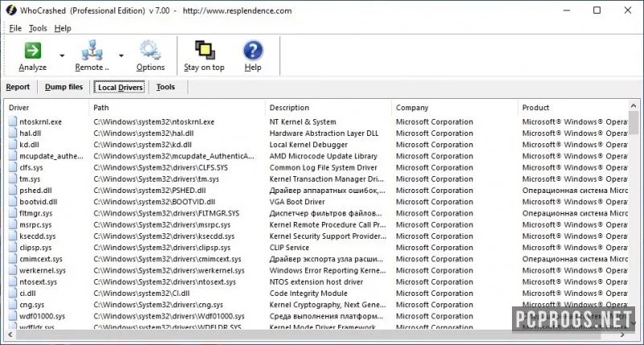This screenshot has width=644, height=345.
Task: Select the ntoskrnl.exe driver name
Action: pos(41,122)
